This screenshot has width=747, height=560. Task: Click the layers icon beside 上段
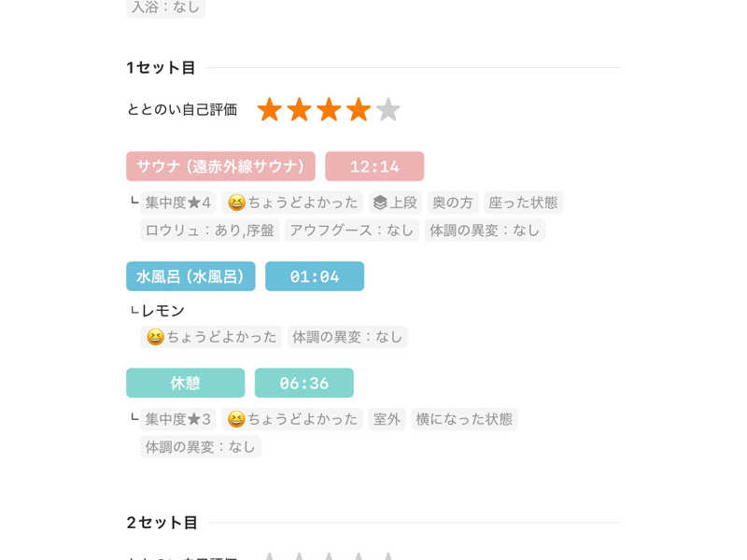click(x=380, y=203)
